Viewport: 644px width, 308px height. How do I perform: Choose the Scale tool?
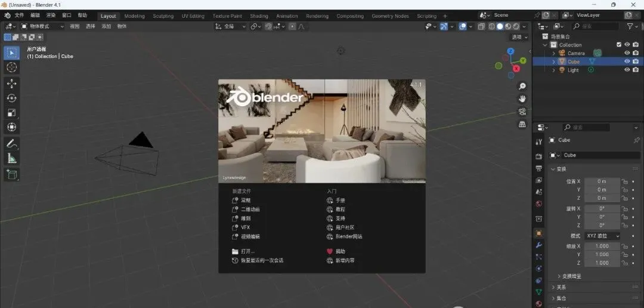[x=11, y=112]
